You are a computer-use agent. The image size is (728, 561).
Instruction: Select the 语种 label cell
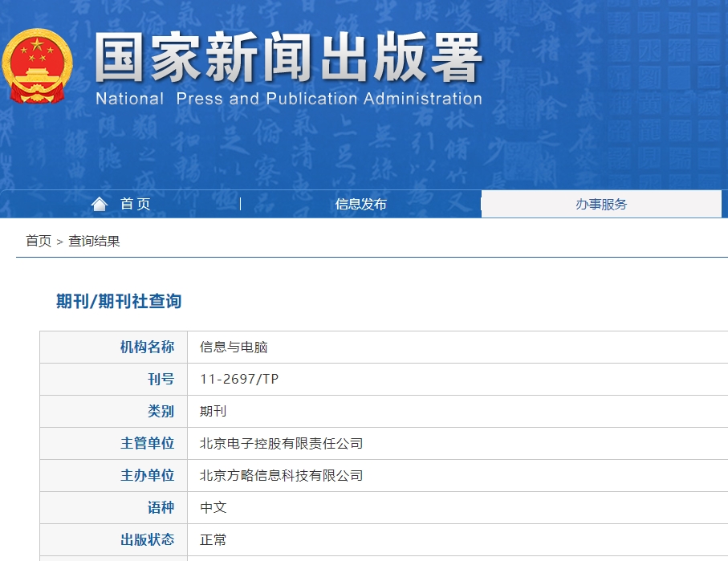coord(114,507)
